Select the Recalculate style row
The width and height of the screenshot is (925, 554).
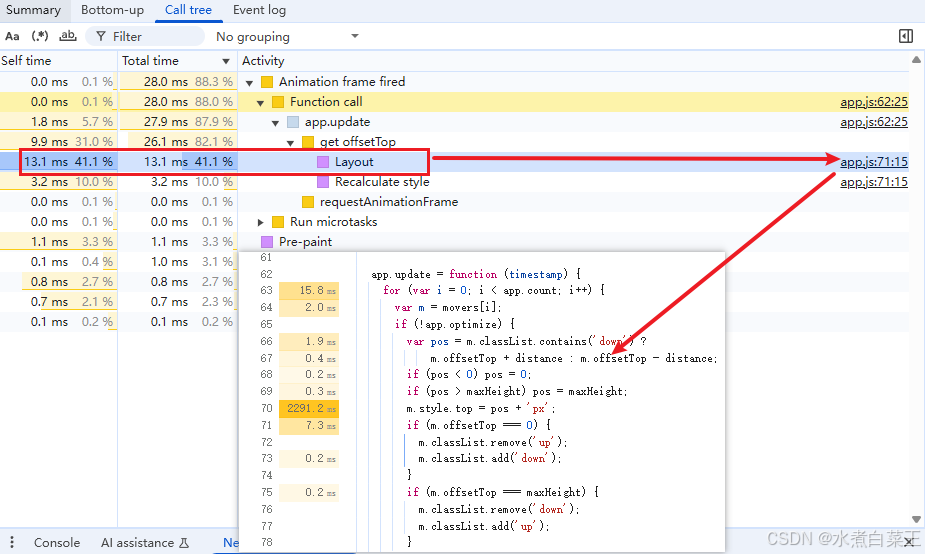pyautogui.click(x=454, y=182)
